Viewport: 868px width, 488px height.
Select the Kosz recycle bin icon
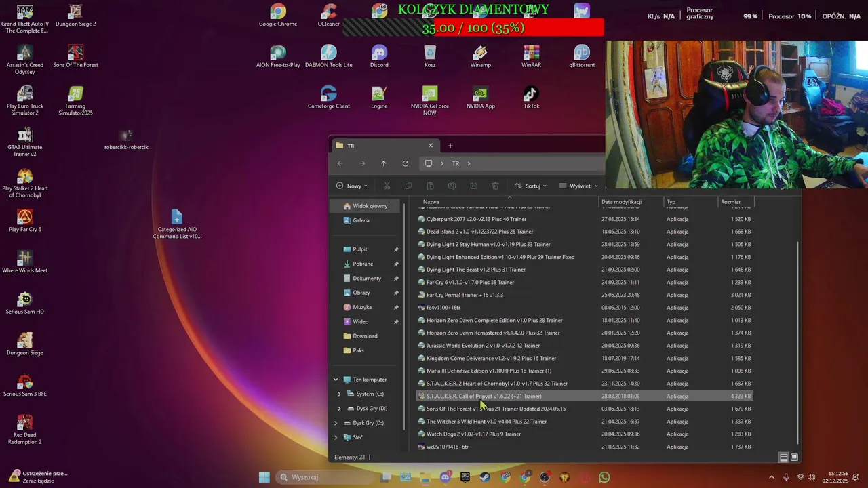(x=430, y=57)
